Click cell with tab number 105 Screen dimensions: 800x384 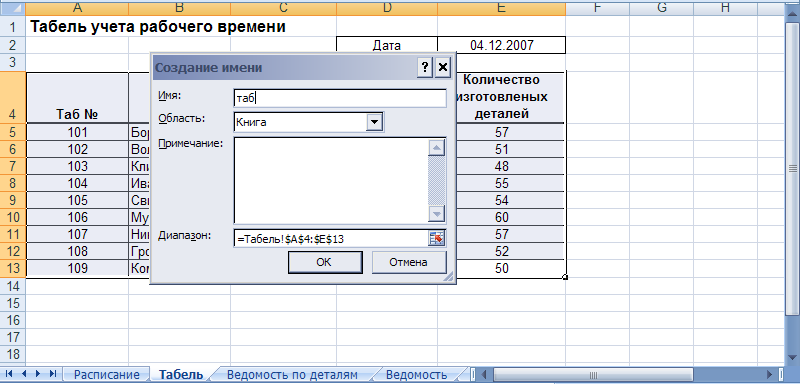(77, 200)
